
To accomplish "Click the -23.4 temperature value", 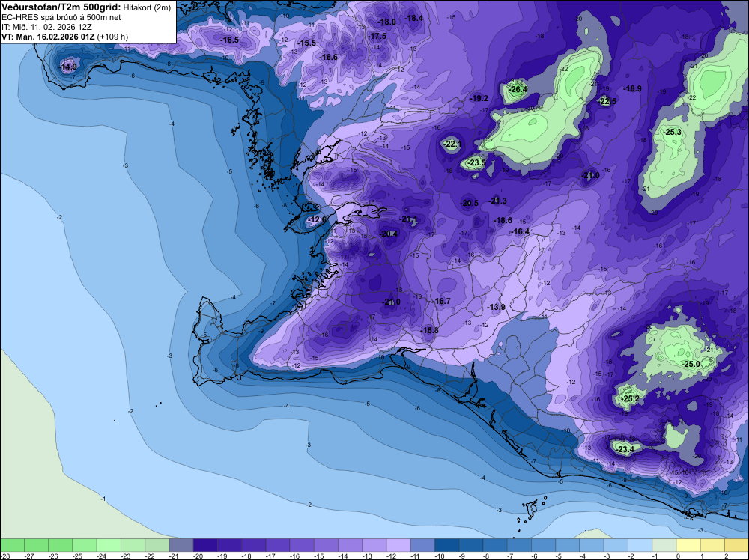I will coord(625,449).
